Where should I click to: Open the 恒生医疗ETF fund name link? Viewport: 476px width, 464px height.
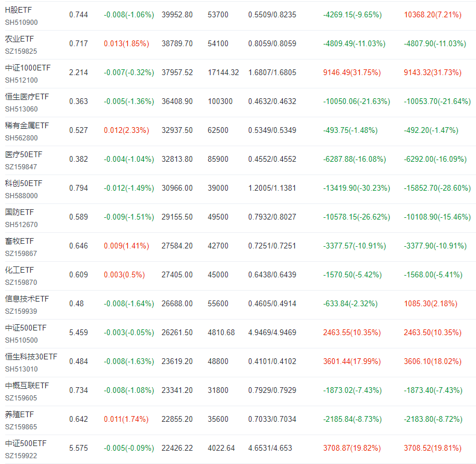(x=27, y=96)
